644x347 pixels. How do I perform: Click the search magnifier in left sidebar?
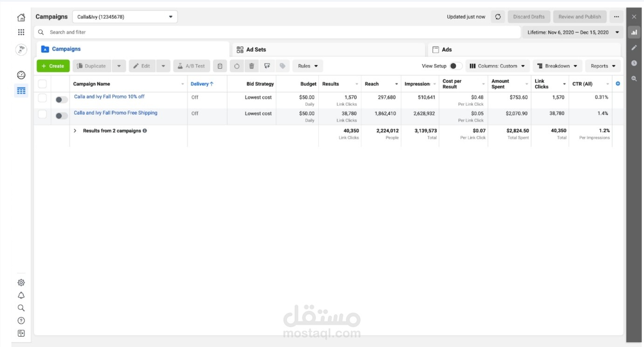[21, 308]
